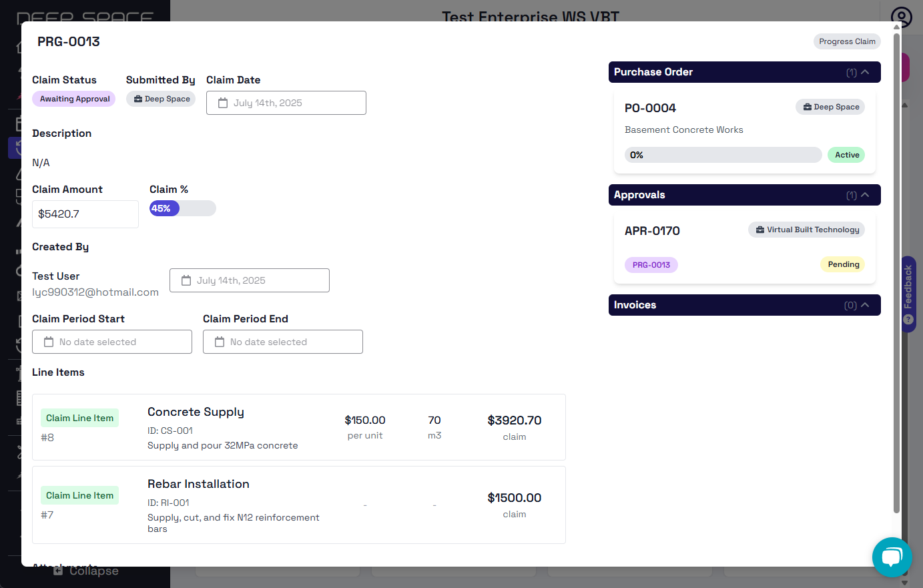Open the Claim Period Start date picker
Viewport: 923px width, 588px height.
click(x=112, y=342)
